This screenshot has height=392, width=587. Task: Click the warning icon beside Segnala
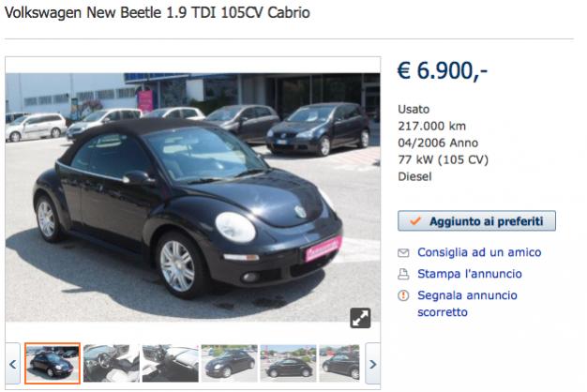pyautogui.click(x=403, y=295)
